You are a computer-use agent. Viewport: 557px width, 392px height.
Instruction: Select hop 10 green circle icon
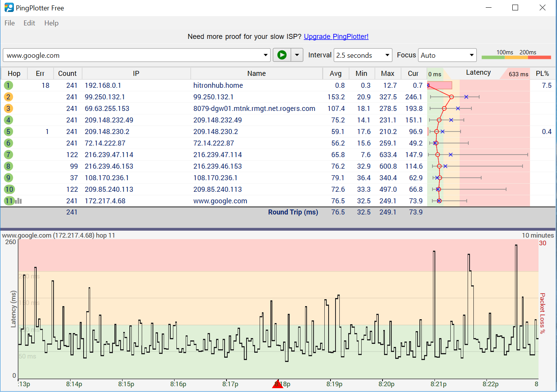pyautogui.click(x=9, y=189)
